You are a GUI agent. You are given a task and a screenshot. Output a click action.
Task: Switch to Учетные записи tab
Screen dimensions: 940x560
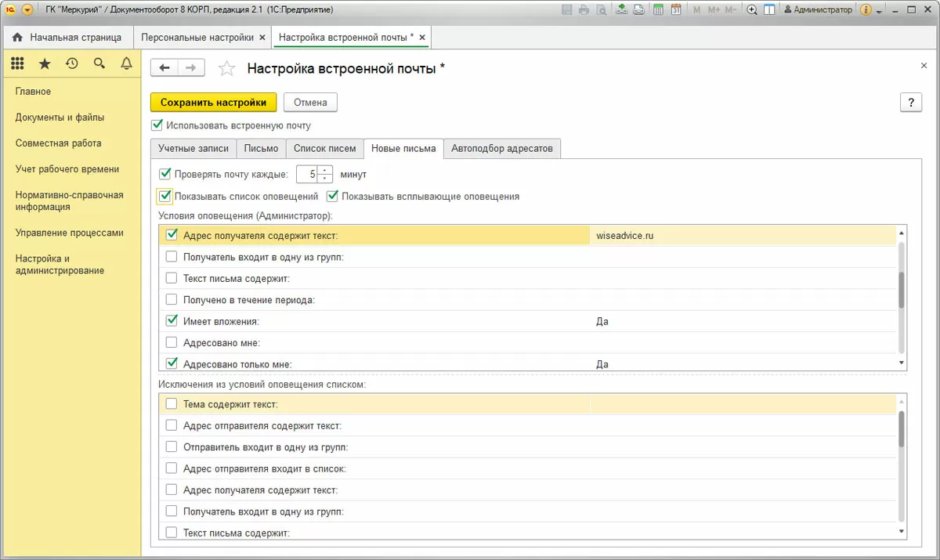tap(193, 149)
